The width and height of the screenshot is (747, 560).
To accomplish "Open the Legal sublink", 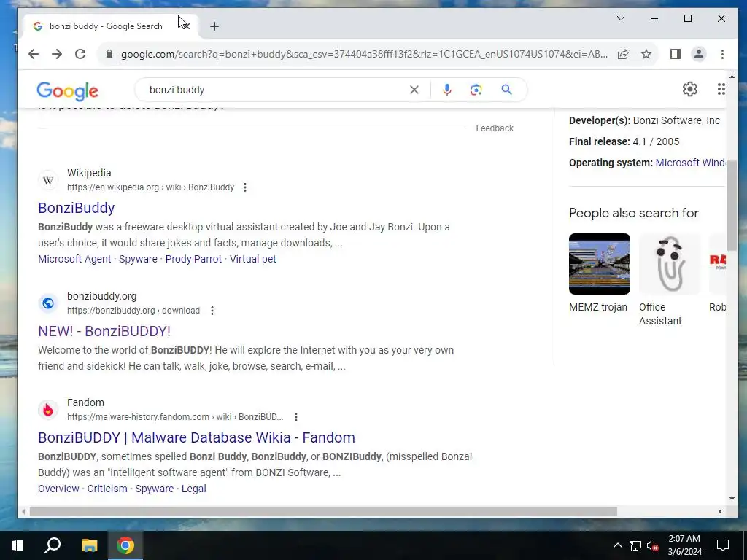I will [194, 489].
